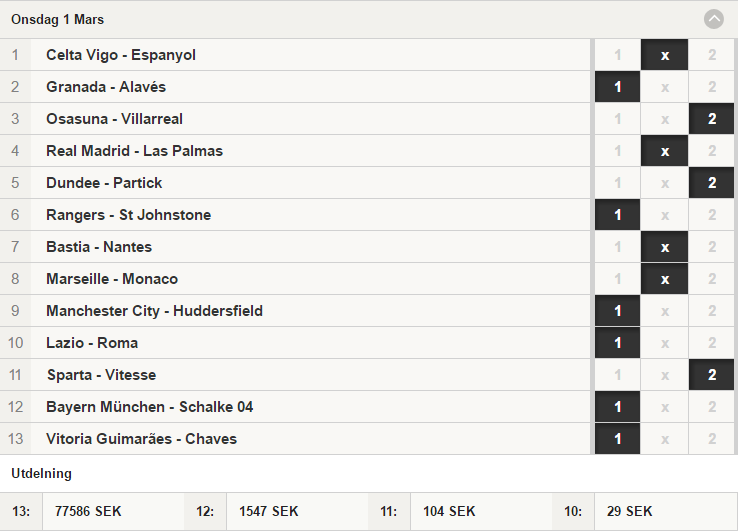
Task: Select 1 for Granada - Alavés
Action: pos(617,87)
